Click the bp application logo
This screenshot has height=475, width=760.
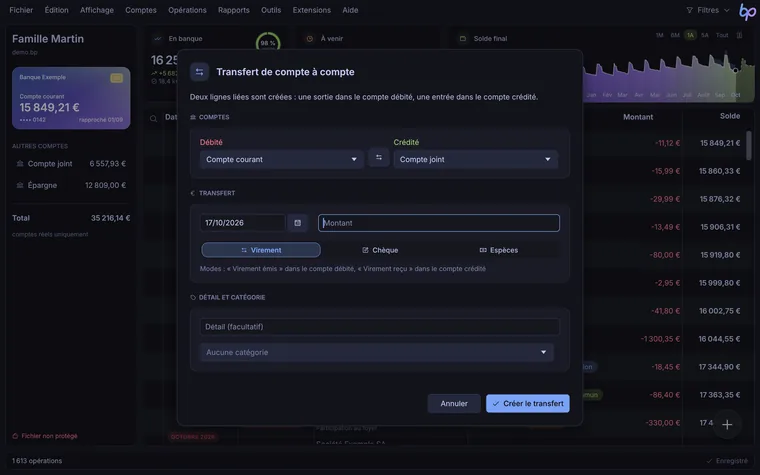[747, 12]
